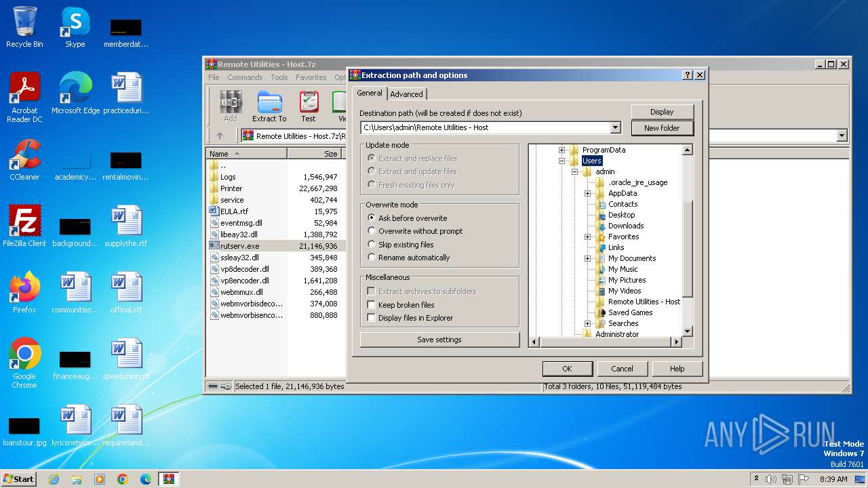Open Internet Explorer from the taskbar
Image resolution: width=868 pixels, height=488 pixels.
tap(54, 479)
